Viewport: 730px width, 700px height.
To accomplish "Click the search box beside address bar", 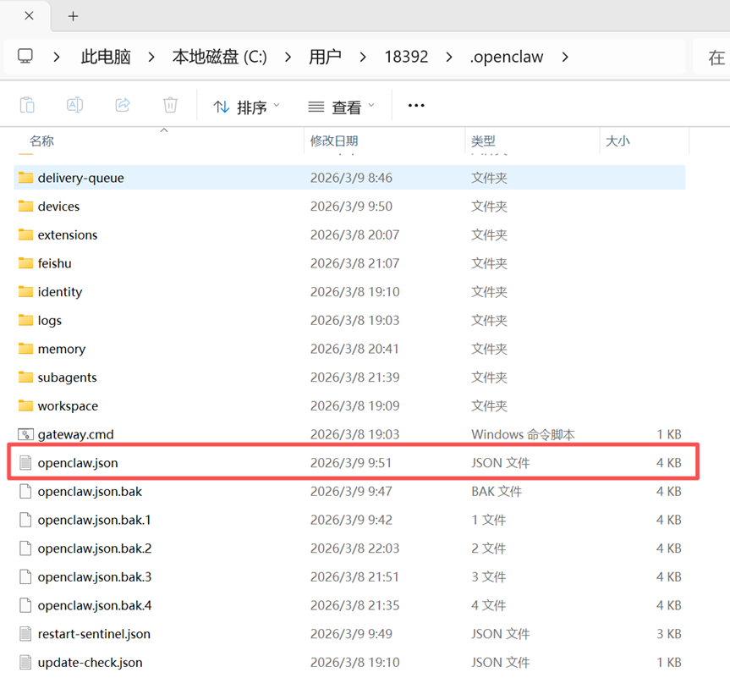I will coord(711,57).
